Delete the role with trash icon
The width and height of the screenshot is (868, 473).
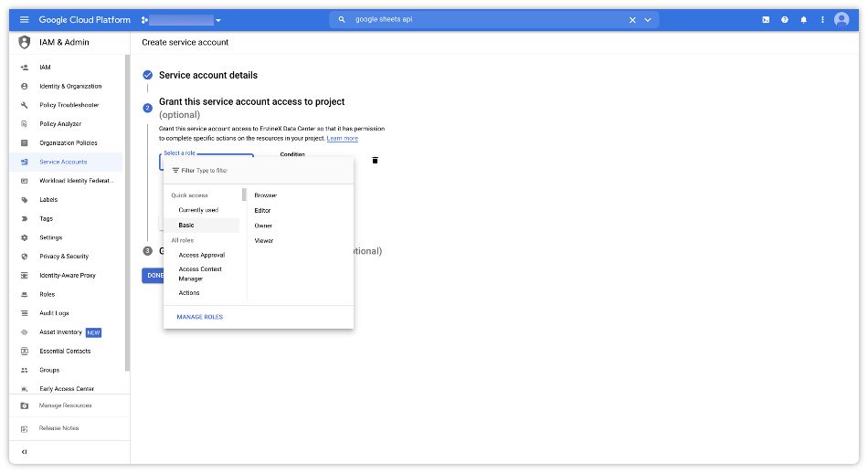375,161
